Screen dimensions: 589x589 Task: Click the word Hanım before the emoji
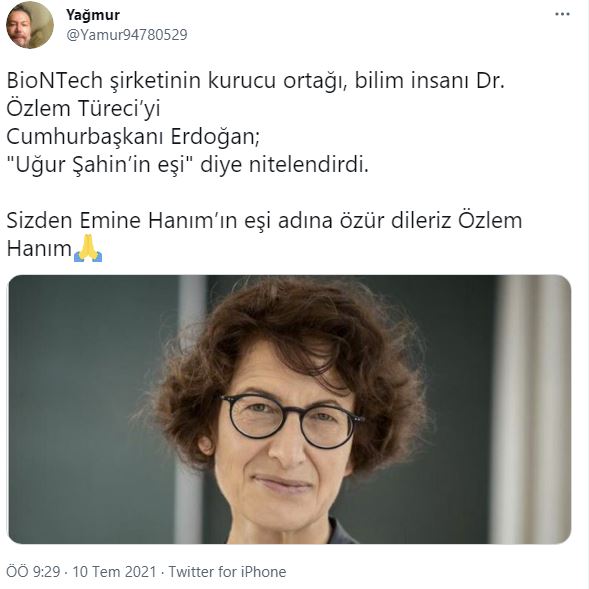[x=39, y=249]
